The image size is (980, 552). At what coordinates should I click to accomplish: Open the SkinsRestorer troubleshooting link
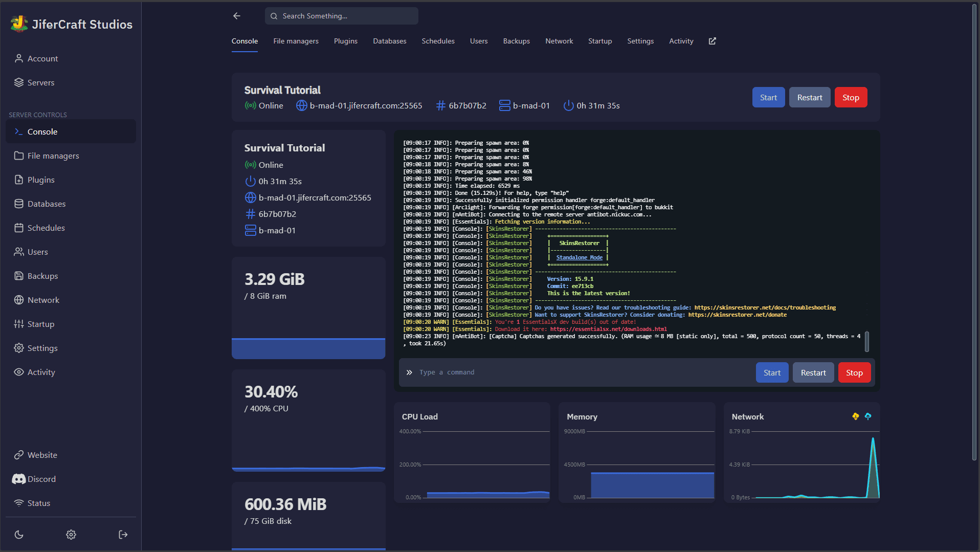(x=765, y=307)
